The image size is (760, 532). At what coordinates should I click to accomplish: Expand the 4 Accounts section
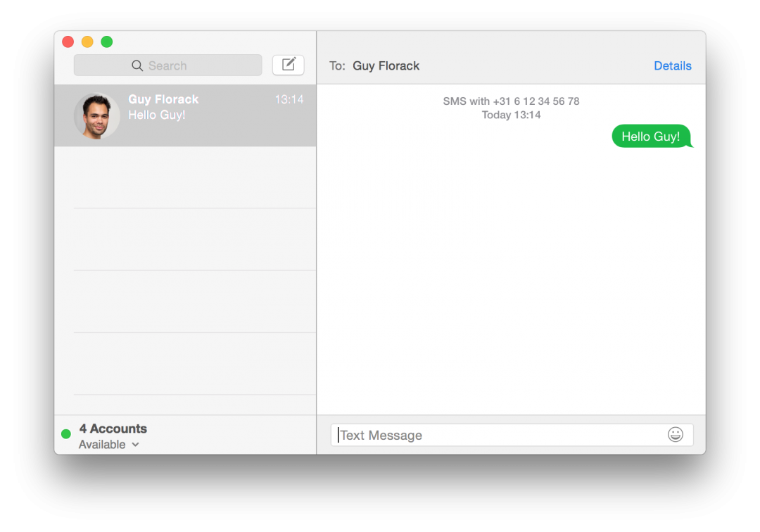tap(113, 429)
